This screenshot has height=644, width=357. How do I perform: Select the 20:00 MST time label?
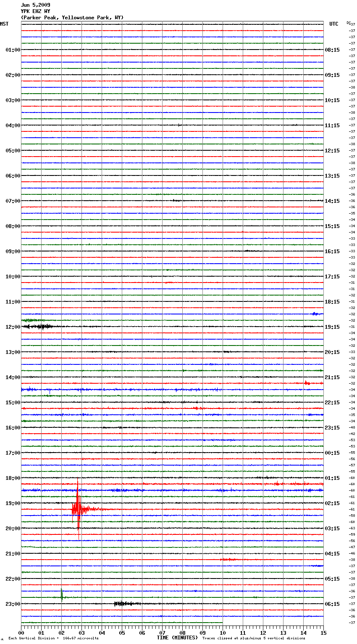13,529
